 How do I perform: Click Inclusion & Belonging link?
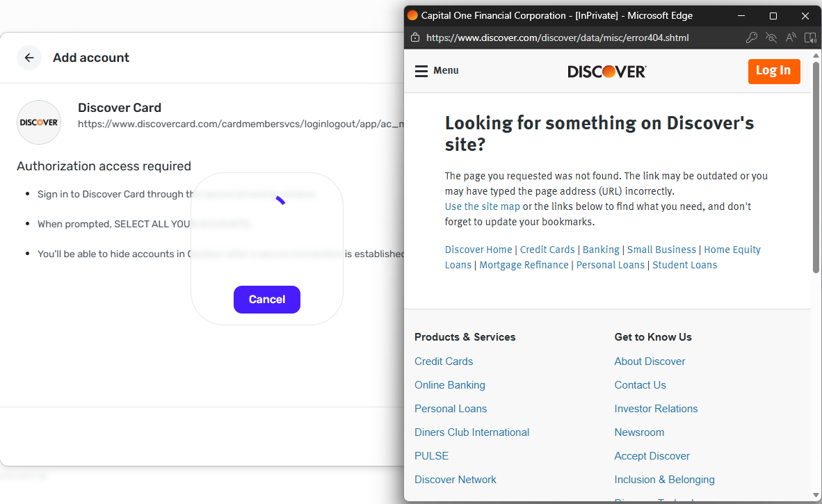664,480
